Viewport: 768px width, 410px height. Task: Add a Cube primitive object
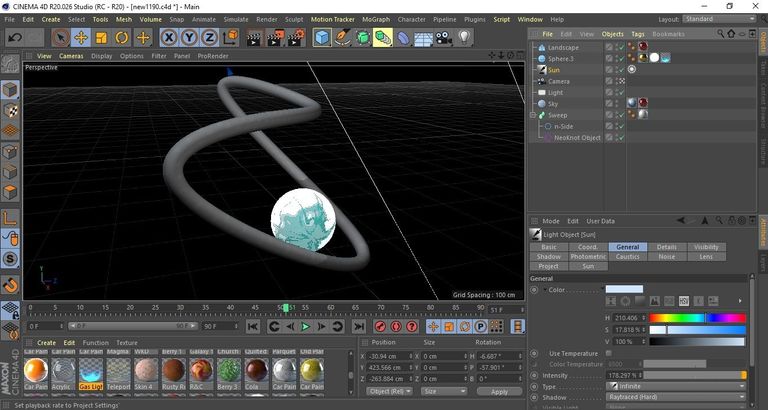(322, 38)
